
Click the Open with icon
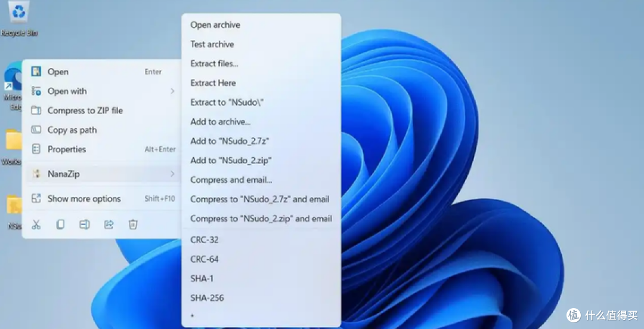36,91
